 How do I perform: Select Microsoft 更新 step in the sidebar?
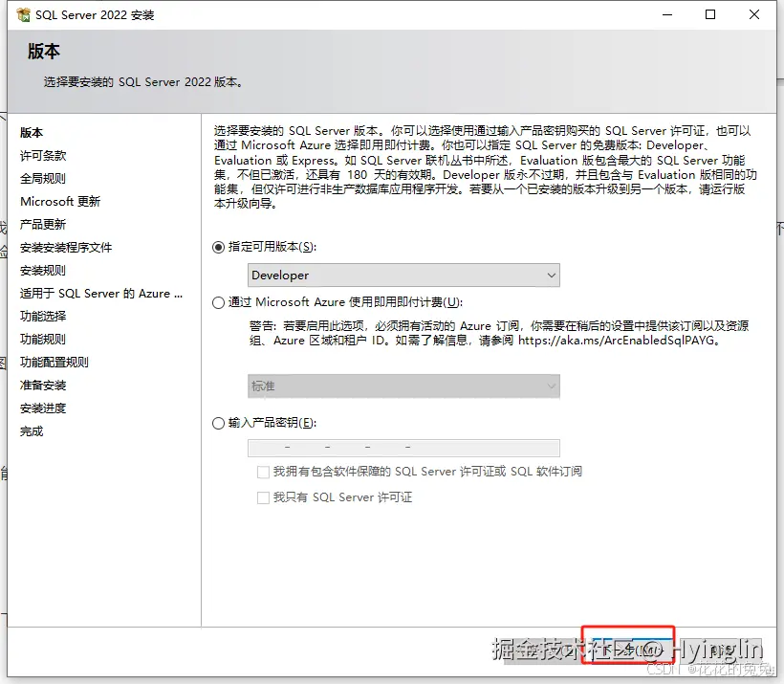coord(60,202)
